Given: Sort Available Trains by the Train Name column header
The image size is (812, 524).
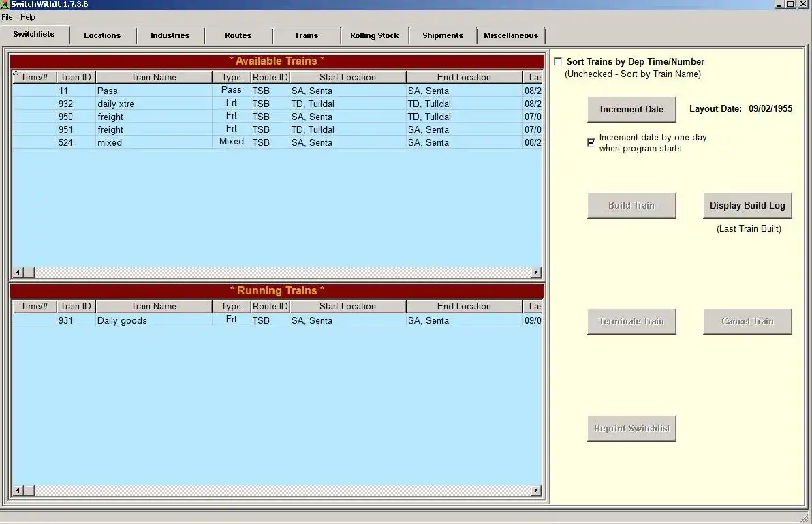Looking at the screenshot, I should (153, 76).
